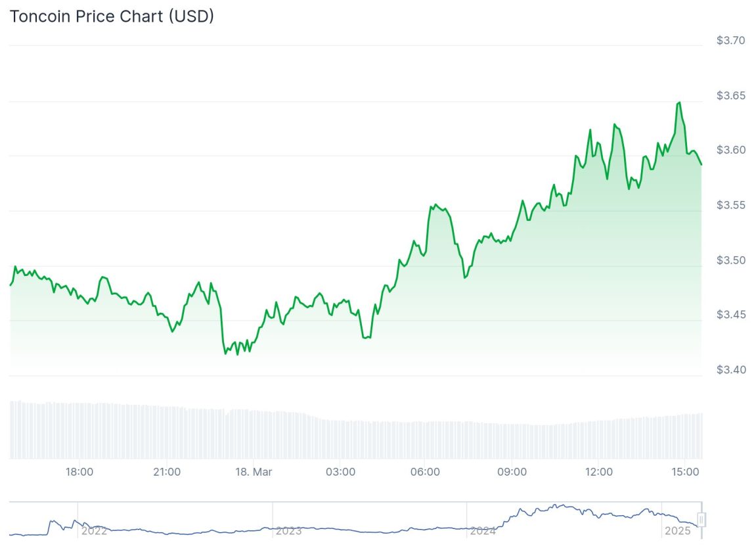756x552 pixels.
Task: Click the 12:00 time axis label
Action: pyautogui.click(x=599, y=472)
